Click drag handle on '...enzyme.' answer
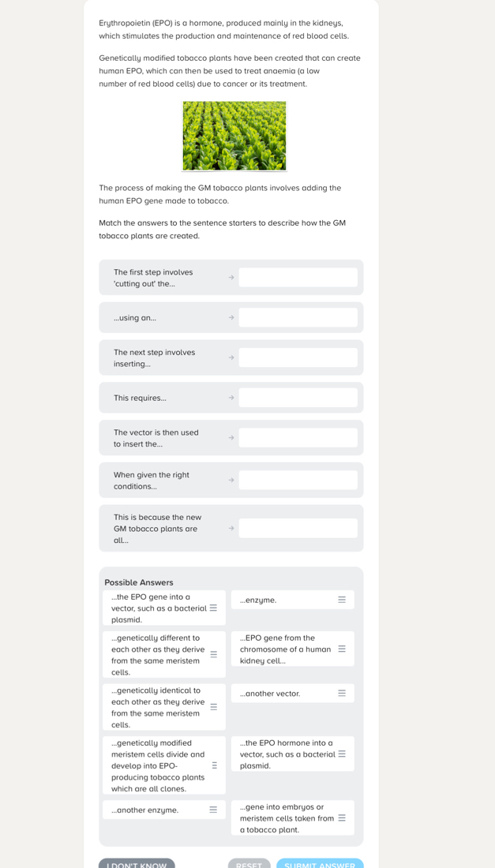This screenshot has height=868, width=495. point(342,600)
